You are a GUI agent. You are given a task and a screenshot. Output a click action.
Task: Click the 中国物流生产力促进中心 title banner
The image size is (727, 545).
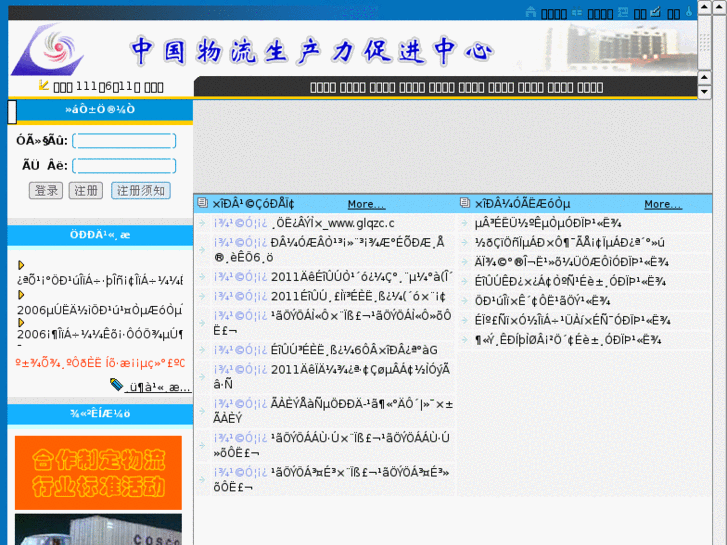312,51
